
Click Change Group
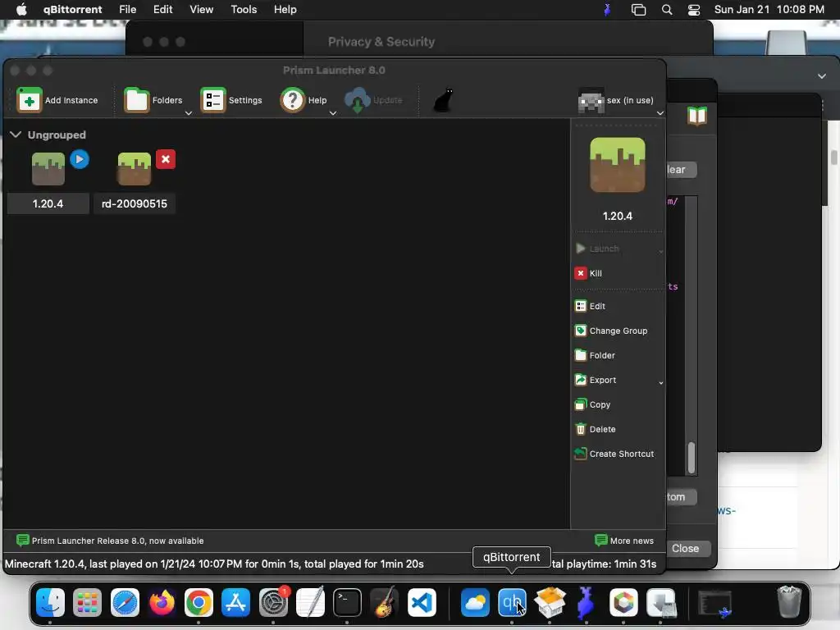click(x=611, y=331)
